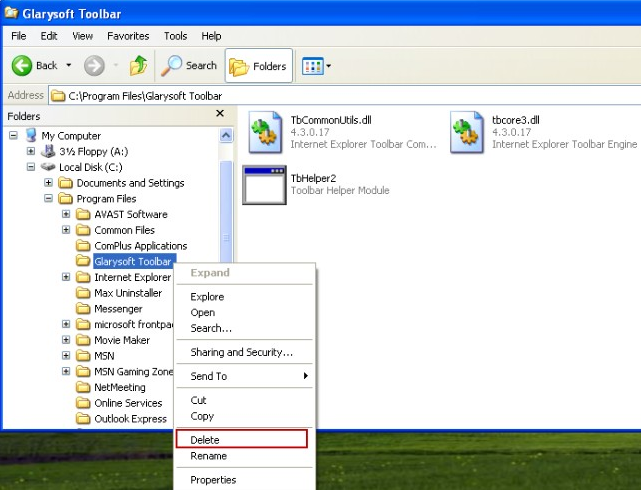Choose Cut from context menu
Viewport: 641px width, 490px height.
click(244, 400)
